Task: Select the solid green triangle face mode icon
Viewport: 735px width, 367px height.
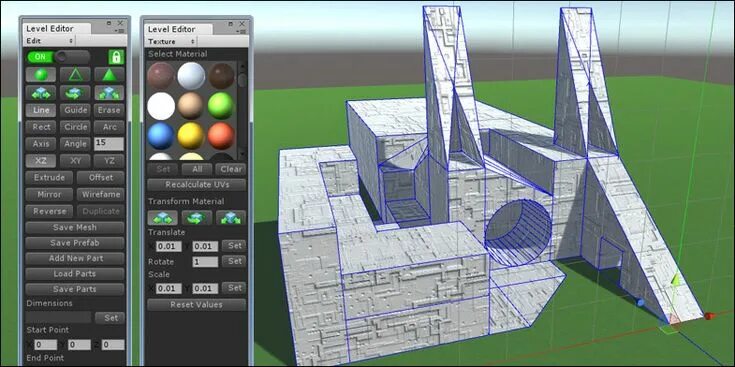Action: tap(109, 75)
